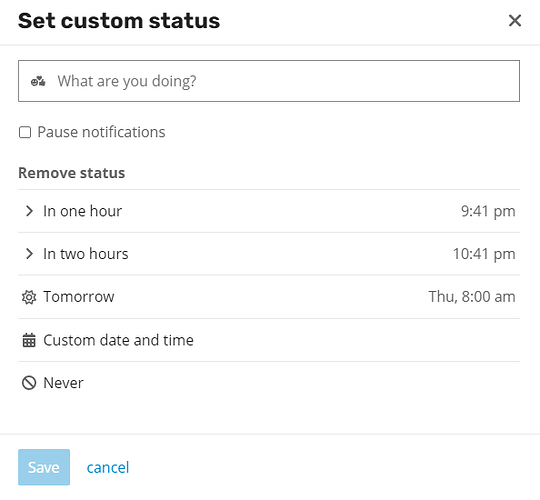540x500 pixels.
Task: Pick the Thu, 8:00 am removal time
Action: point(472,297)
